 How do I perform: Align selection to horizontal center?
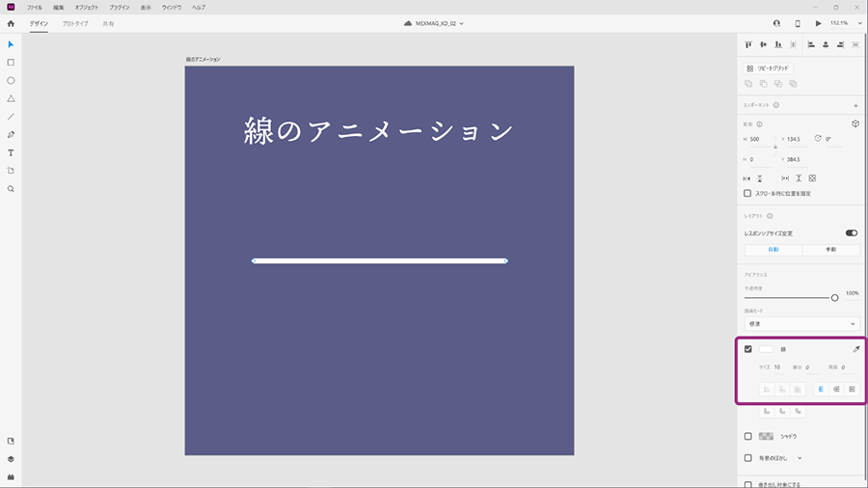(826, 44)
